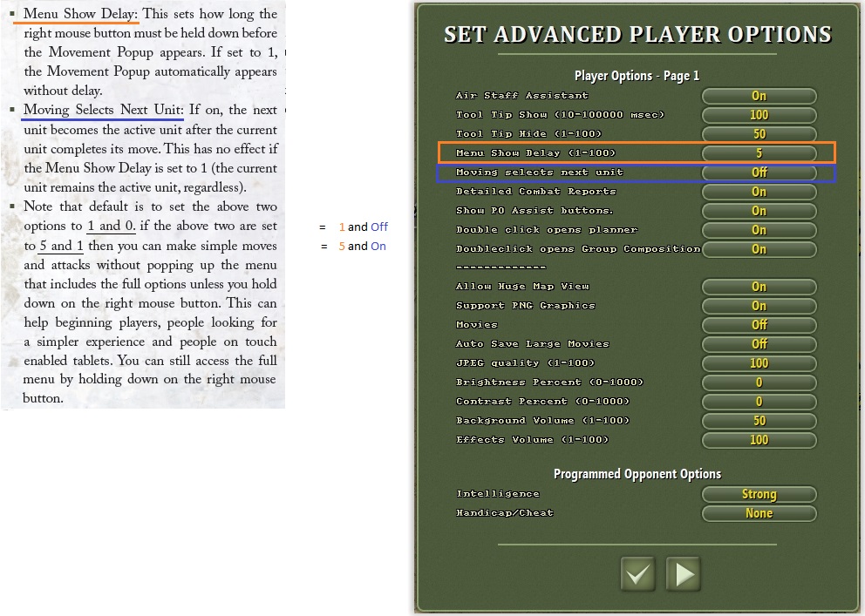Screen dimensions: 865x616
Task: Click the Moving Selects Next Unit heading
Action: (x=104, y=110)
